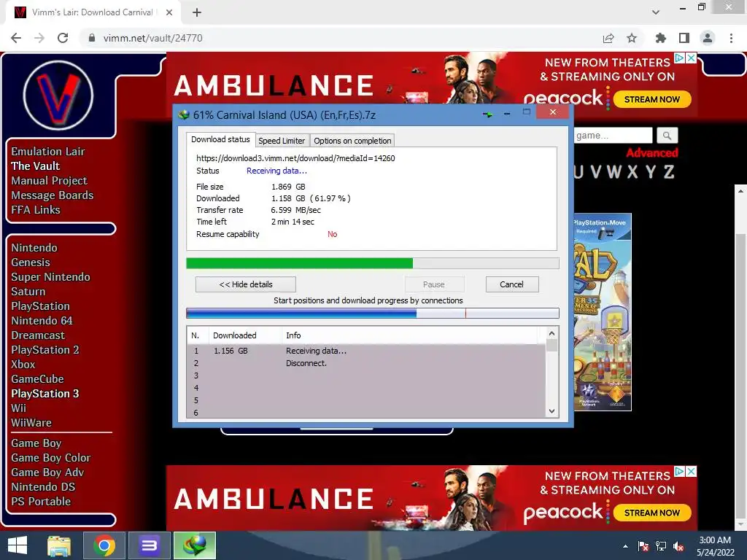The width and height of the screenshot is (747, 560).
Task: Open File Explorer from the taskbar
Action: pyautogui.click(x=59, y=545)
